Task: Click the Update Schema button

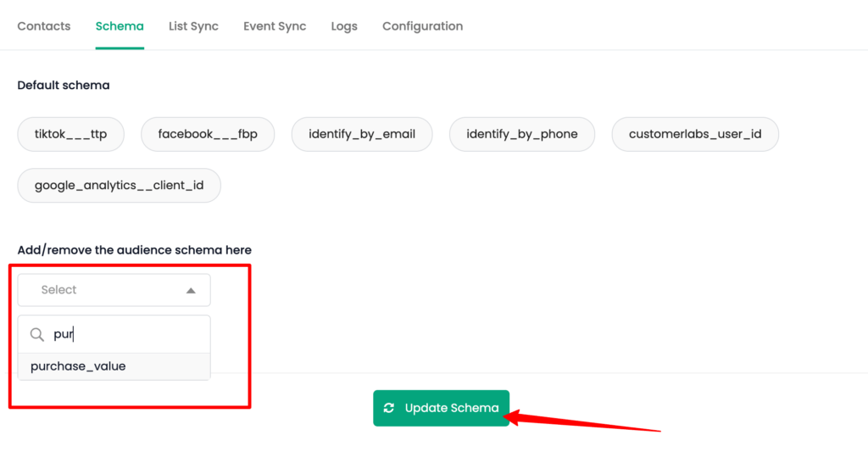Action: coord(441,408)
